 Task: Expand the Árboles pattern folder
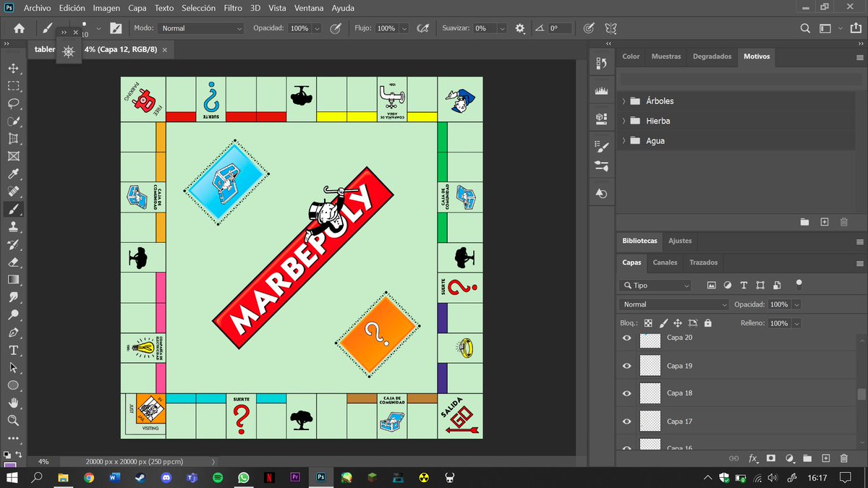pyautogui.click(x=624, y=101)
